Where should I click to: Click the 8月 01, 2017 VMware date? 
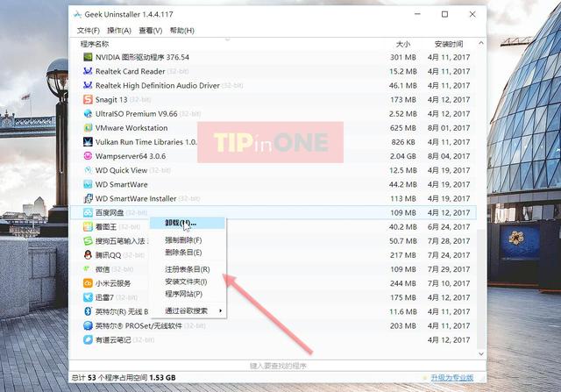coord(449,128)
